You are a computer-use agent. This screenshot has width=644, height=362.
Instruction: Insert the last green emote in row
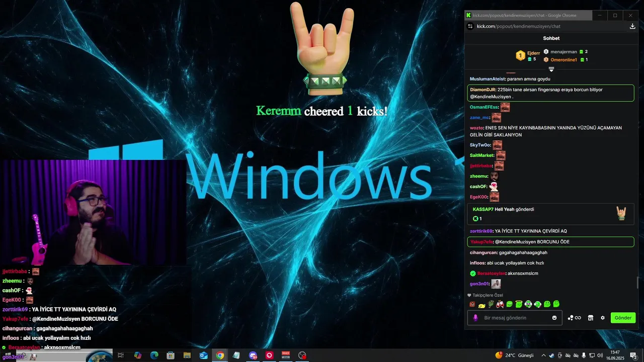556,304
